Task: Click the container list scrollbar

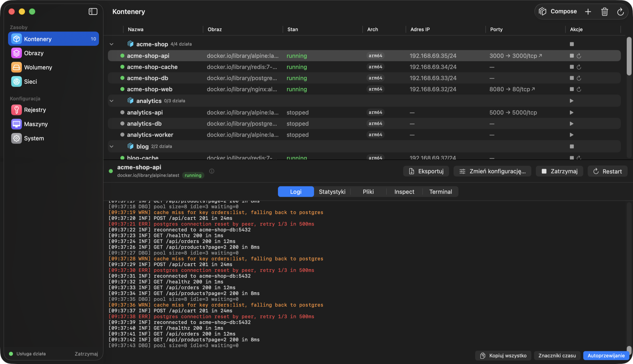Action: tap(629, 56)
